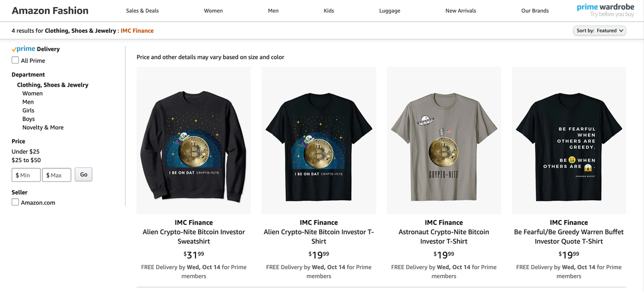
Task: Open the Be Fearful quote T-shirt image
Action: pos(568,140)
